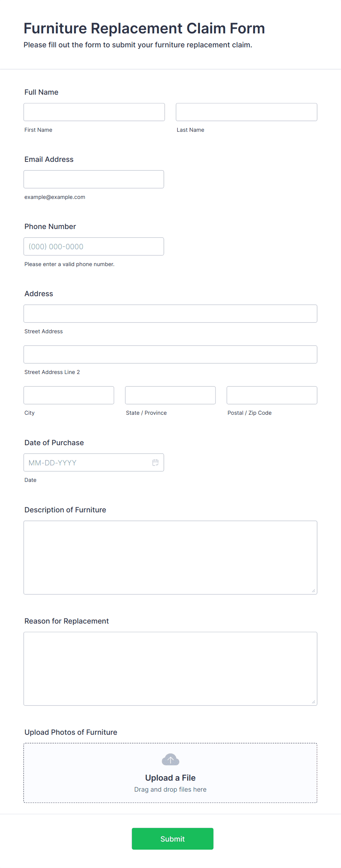
Task: Click the First Name input field
Action: [x=94, y=112]
